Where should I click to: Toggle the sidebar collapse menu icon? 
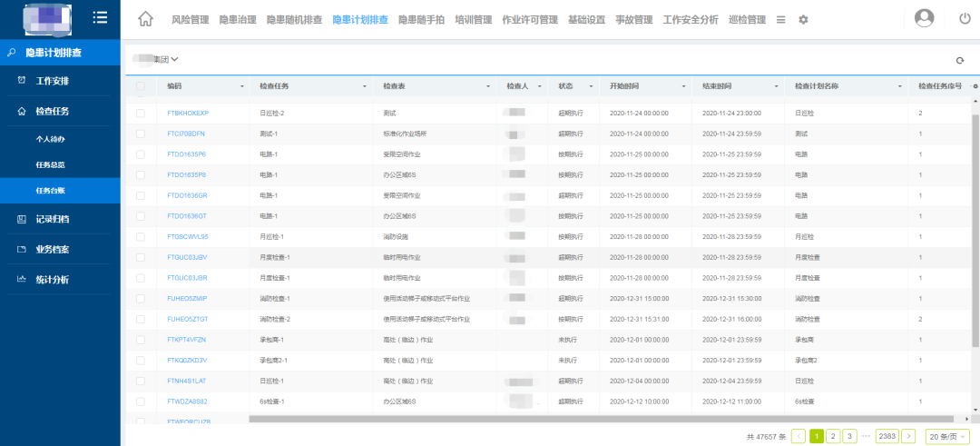coord(101,17)
